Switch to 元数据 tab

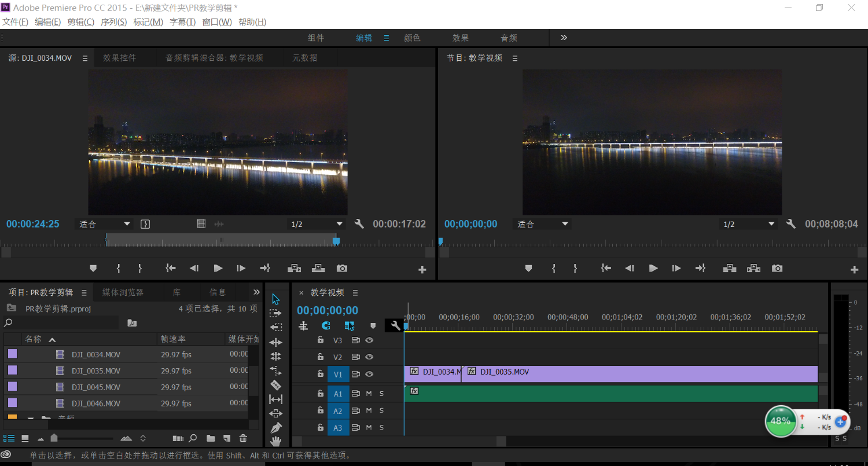(x=304, y=58)
